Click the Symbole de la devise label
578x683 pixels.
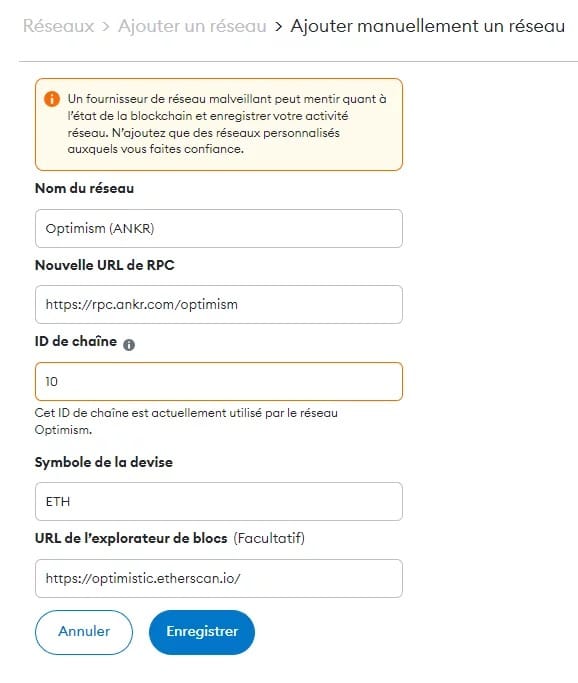coord(104,462)
